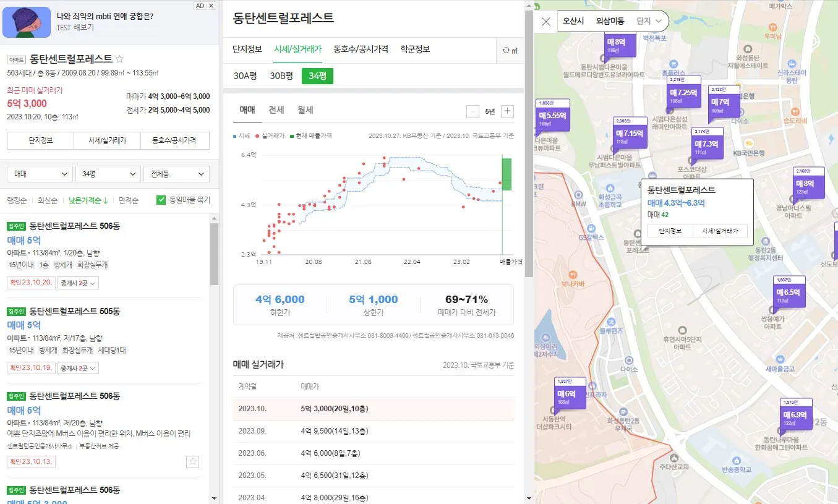
Task: Click green 현재 매물가격 bar in chart
Action: click(507, 174)
